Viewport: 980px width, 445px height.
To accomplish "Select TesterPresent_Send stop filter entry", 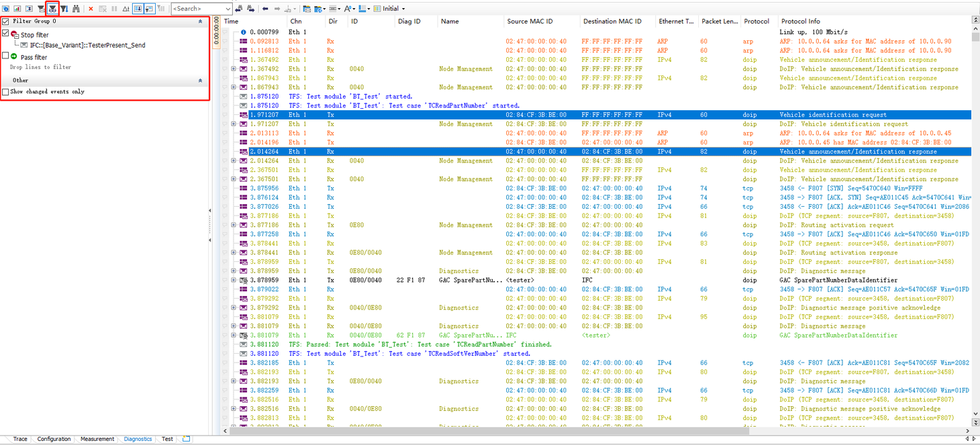I will click(x=87, y=45).
